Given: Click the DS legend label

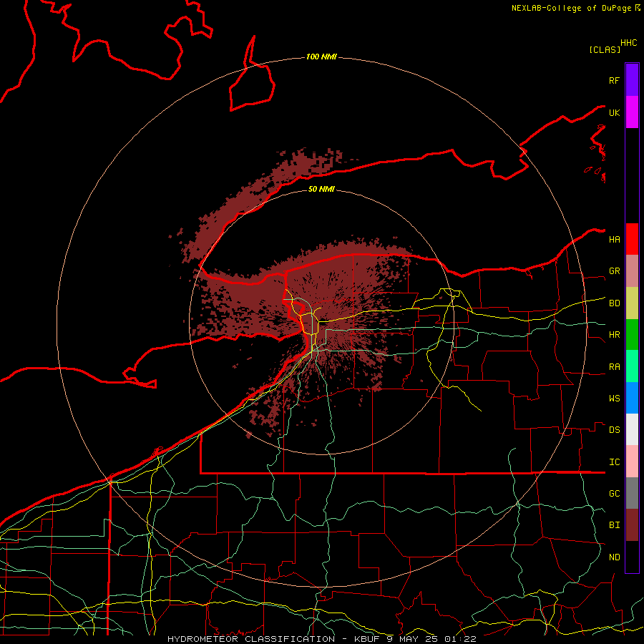Looking at the screenshot, I should point(615,430).
